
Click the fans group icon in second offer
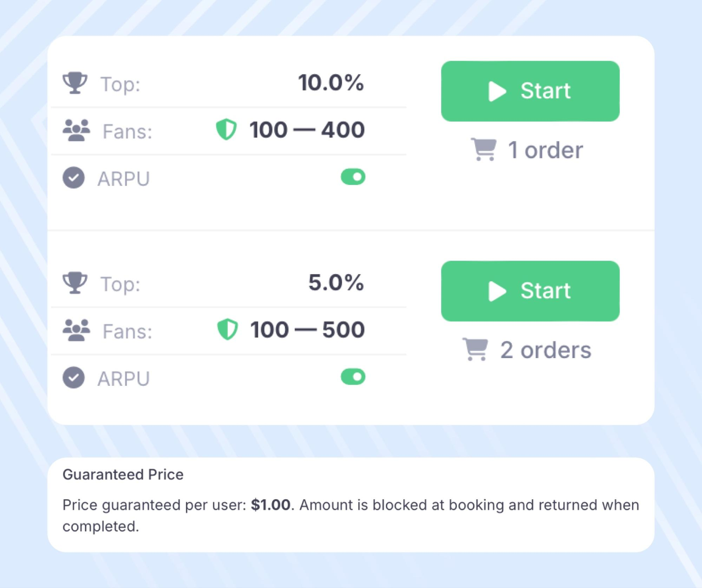click(x=76, y=330)
